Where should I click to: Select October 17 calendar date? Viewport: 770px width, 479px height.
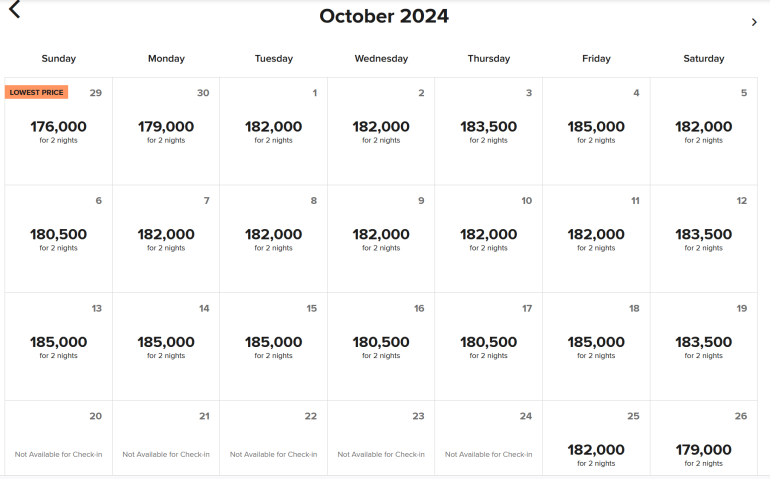[488, 346]
